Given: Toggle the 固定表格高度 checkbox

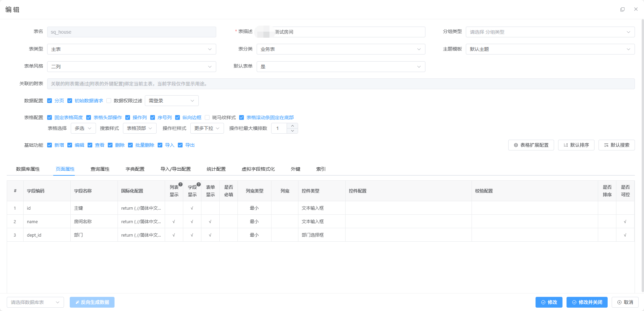Looking at the screenshot, I should tap(50, 117).
